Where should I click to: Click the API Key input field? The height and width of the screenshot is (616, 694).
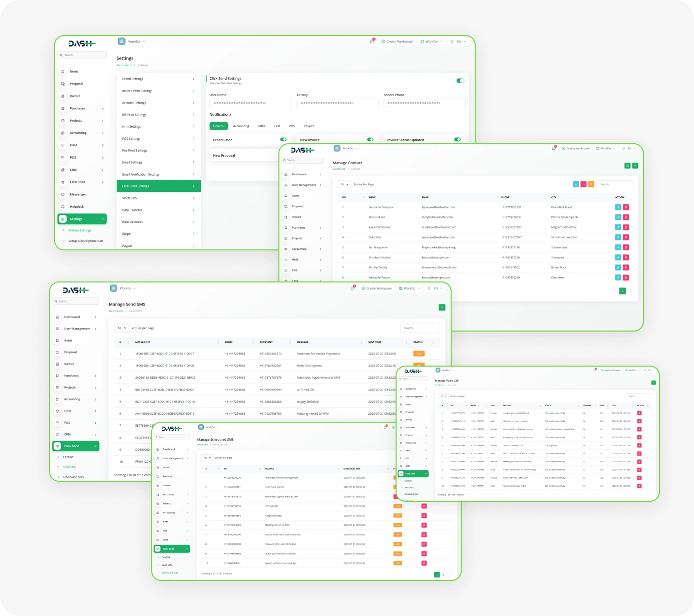pyautogui.click(x=337, y=103)
